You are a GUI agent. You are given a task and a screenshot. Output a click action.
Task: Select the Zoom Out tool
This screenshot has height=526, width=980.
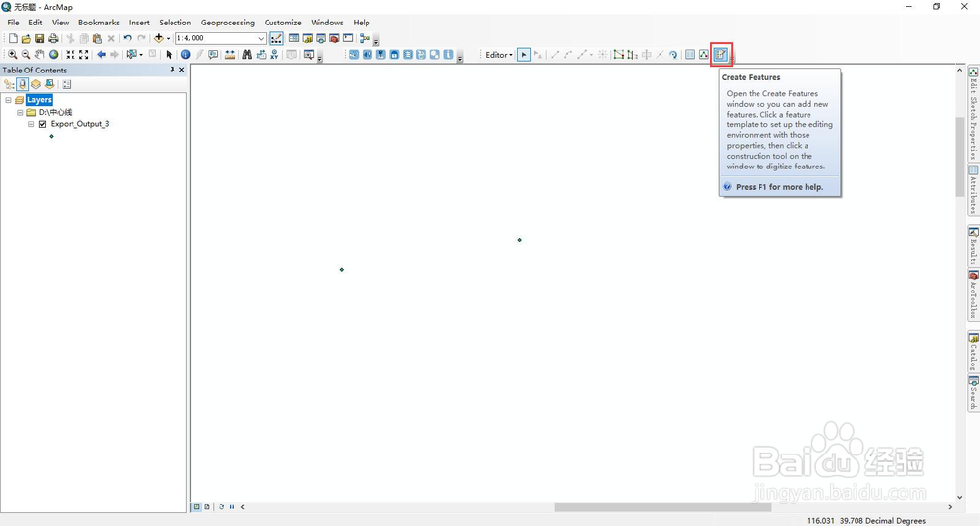(x=26, y=55)
